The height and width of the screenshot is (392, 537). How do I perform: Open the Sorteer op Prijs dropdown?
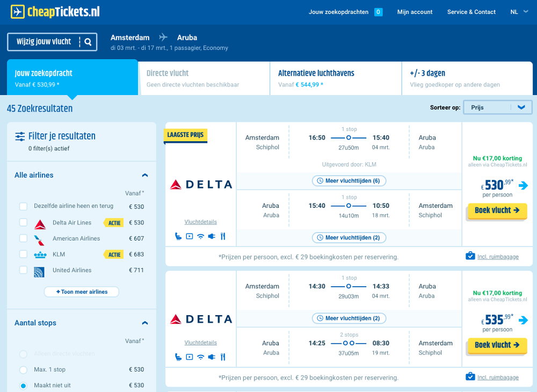pos(497,107)
